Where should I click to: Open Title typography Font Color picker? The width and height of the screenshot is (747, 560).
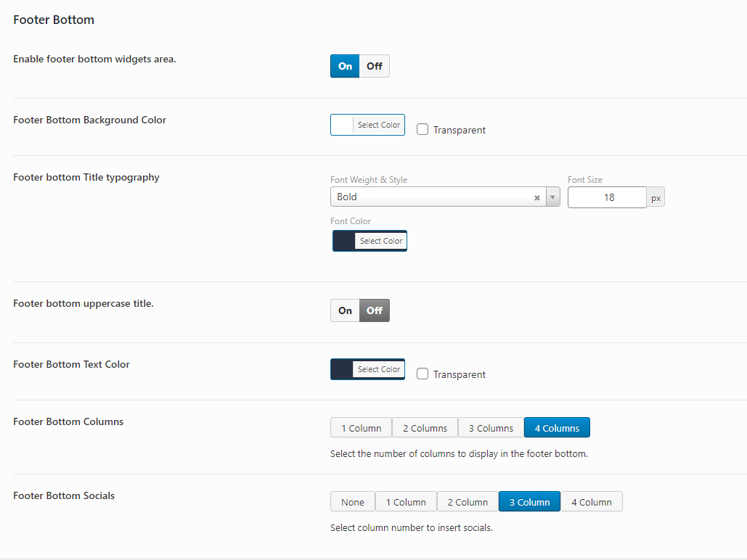coord(370,241)
